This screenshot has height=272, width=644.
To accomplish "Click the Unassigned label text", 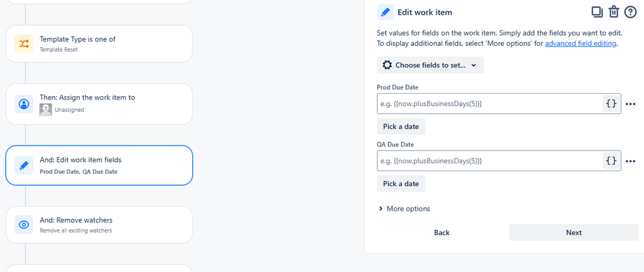I will (x=70, y=110).
